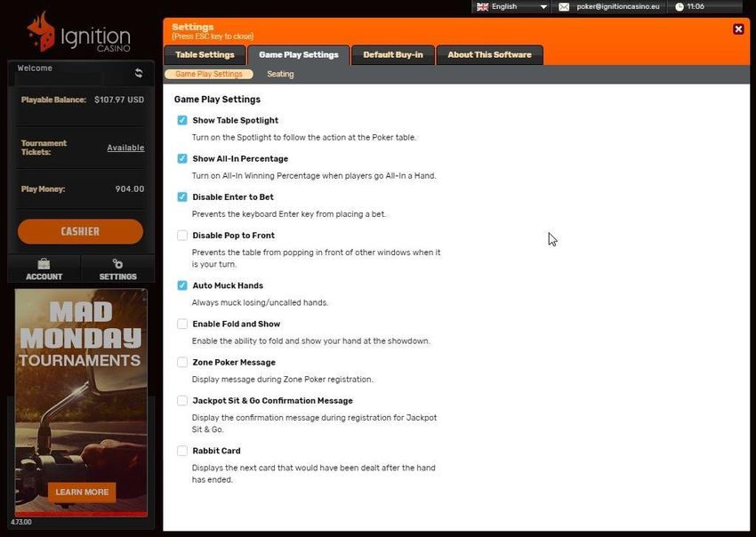This screenshot has height=537, width=756.
Task: Enable Disable Pop to Front checkbox
Action: 182,236
